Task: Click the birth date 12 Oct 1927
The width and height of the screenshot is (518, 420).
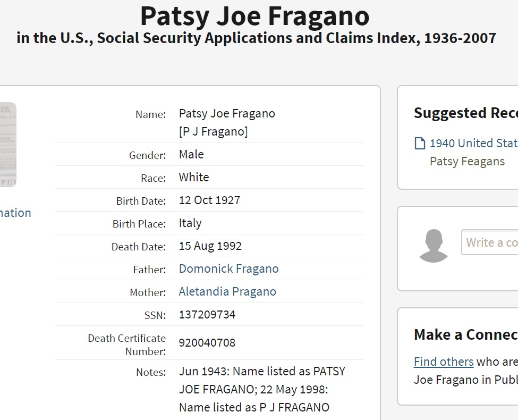Action: tap(209, 200)
